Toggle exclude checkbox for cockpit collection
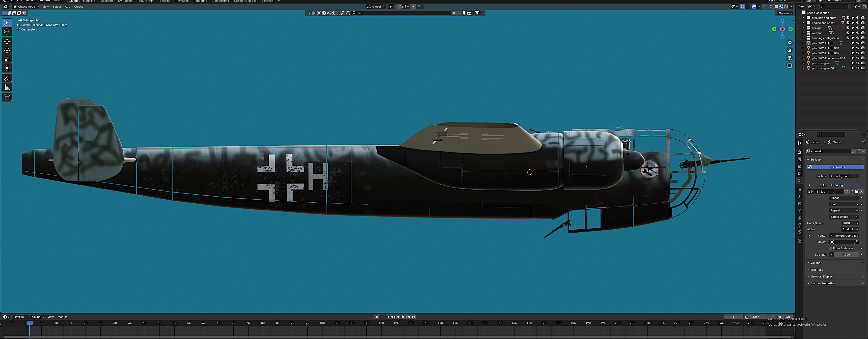 (x=848, y=28)
